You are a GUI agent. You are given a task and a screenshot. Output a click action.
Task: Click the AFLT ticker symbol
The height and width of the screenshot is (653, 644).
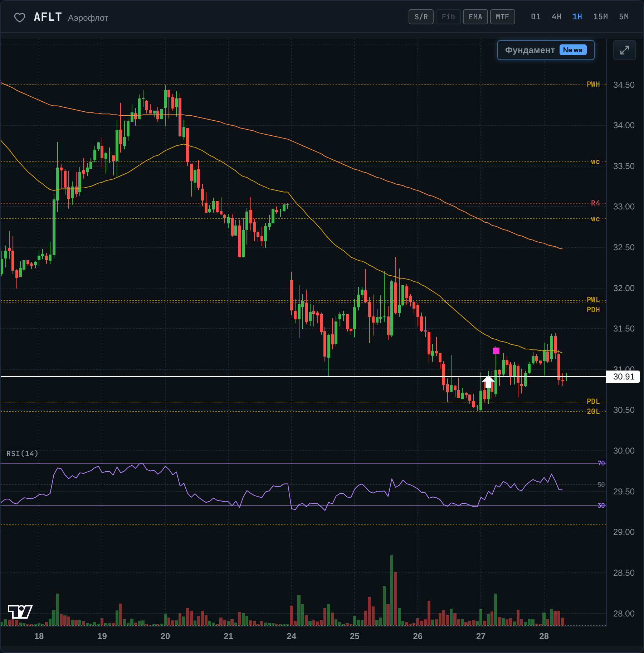48,17
